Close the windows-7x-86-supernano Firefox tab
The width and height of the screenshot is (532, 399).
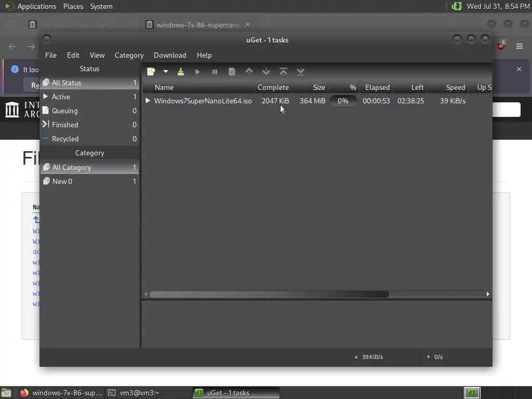248,24
